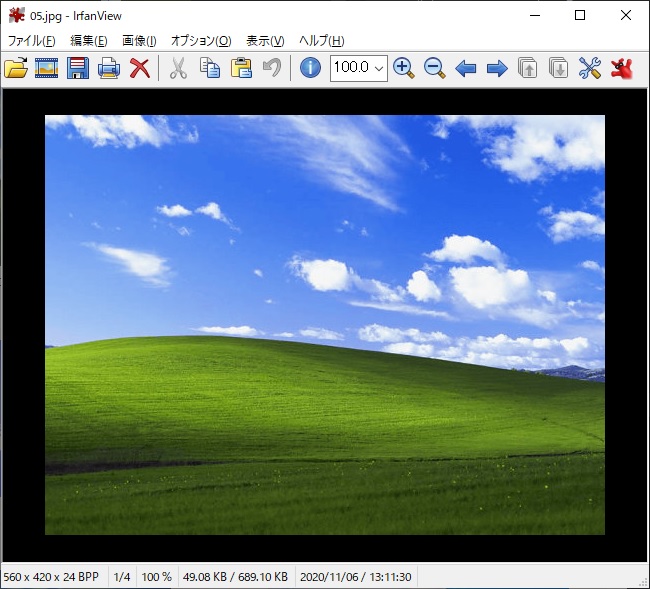
Task: Select next page icon with down arrow
Action: (x=558, y=68)
